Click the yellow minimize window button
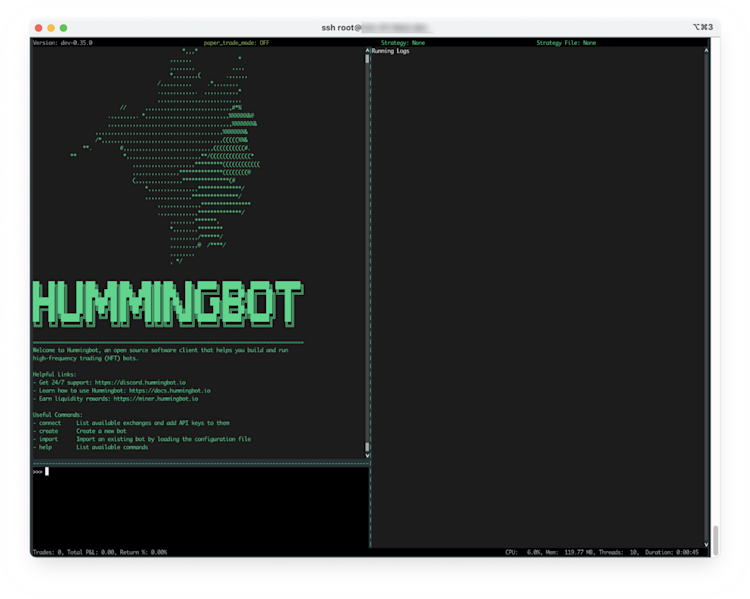750x599 pixels. (x=51, y=28)
